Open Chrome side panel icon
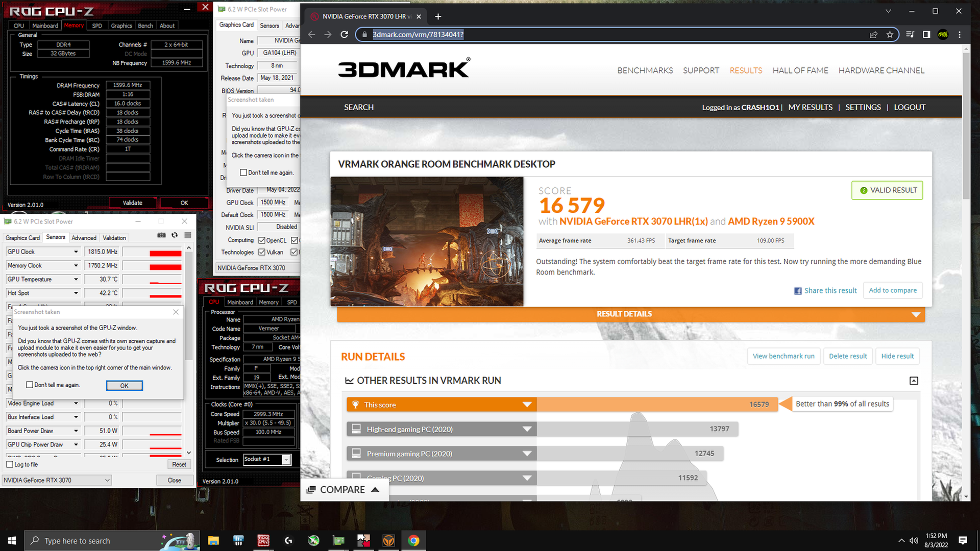 click(926, 35)
